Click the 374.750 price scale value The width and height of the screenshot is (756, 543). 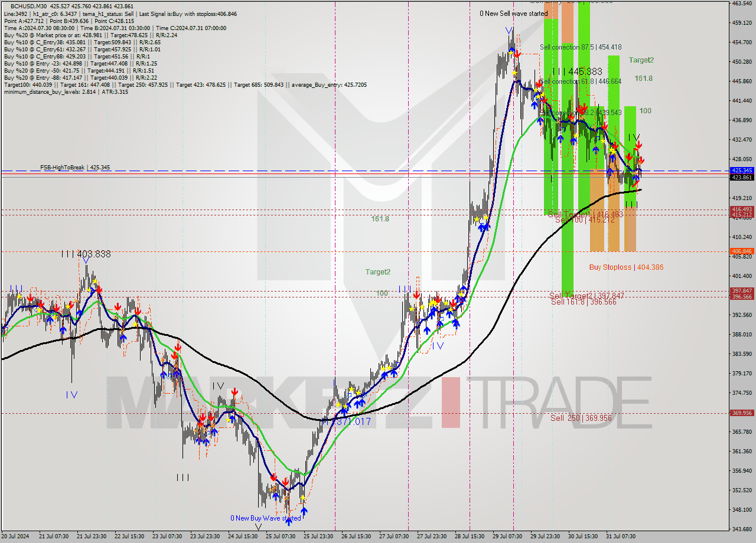point(741,393)
